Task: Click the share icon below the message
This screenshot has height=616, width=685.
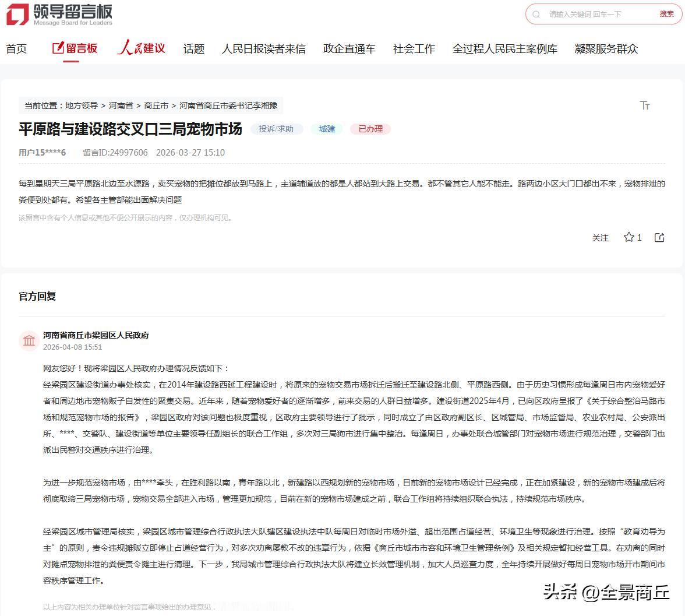Action: (x=659, y=237)
